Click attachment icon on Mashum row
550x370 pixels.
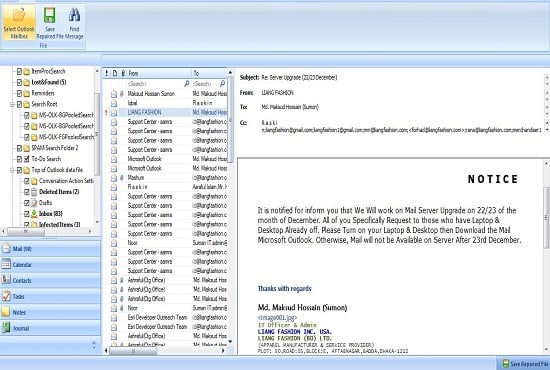[x=122, y=178]
